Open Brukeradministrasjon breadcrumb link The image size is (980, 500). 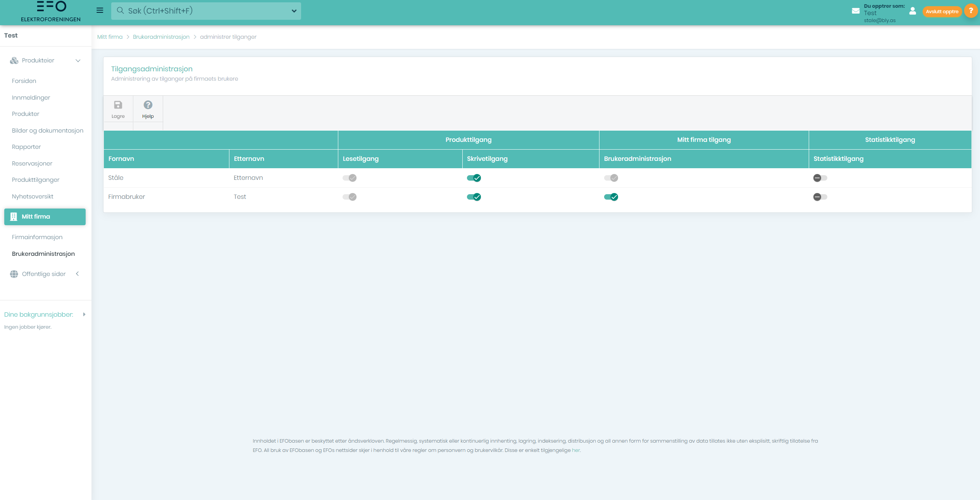tap(161, 37)
